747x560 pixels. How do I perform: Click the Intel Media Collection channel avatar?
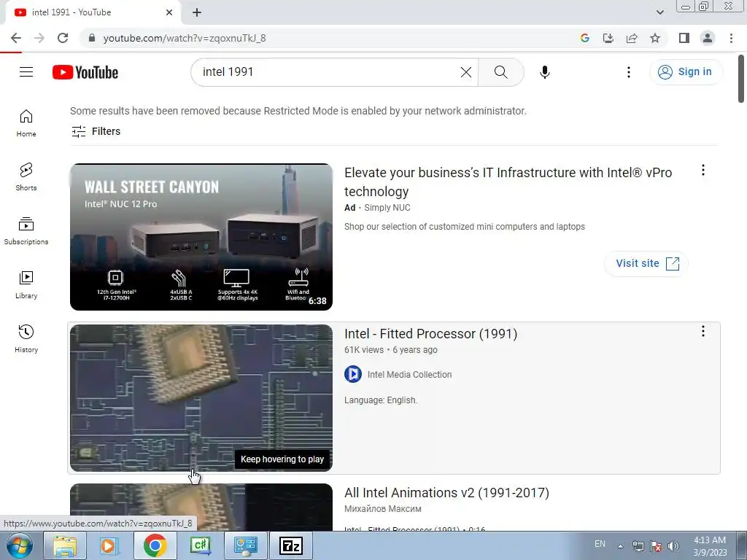tap(353, 374)
